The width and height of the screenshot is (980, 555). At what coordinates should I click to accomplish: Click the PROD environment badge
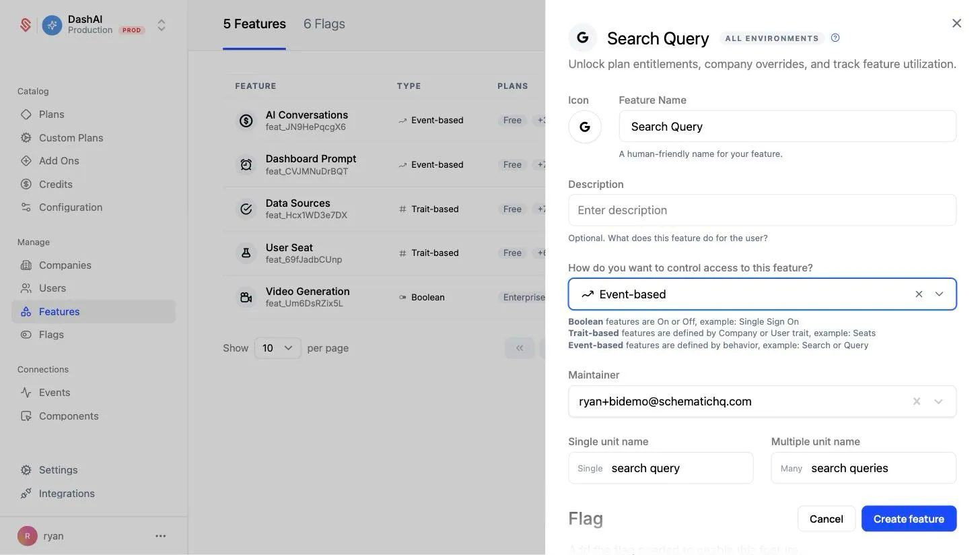tap(132, 30)
